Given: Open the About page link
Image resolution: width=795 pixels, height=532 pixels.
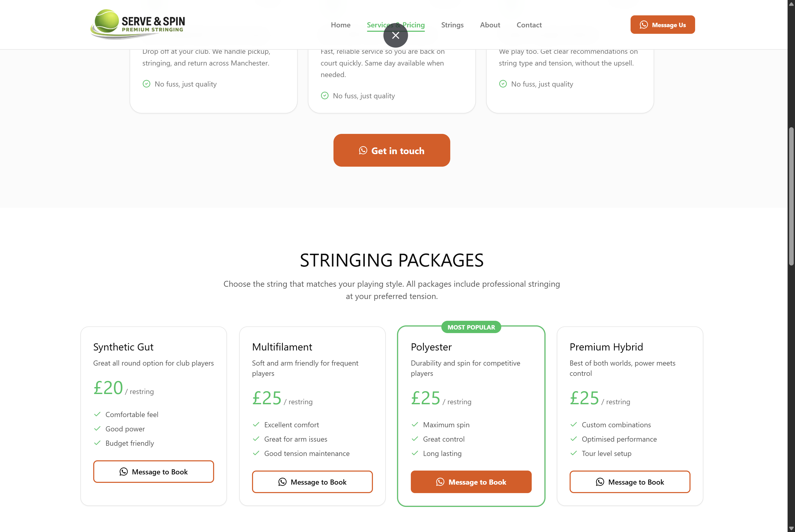Looking at the screenshot, I should point(490,25).
